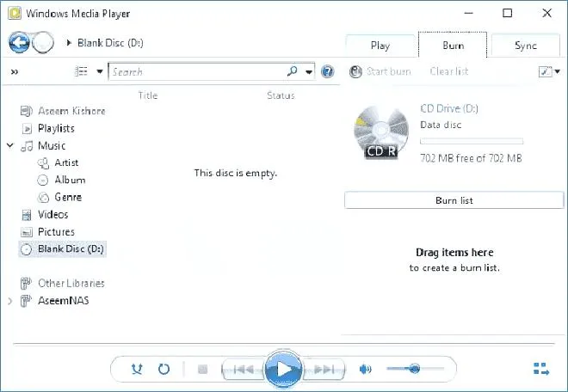This screenshot has height=392, width=568.
Task: Click Clear list in burn pane
Action: point(449,71)
